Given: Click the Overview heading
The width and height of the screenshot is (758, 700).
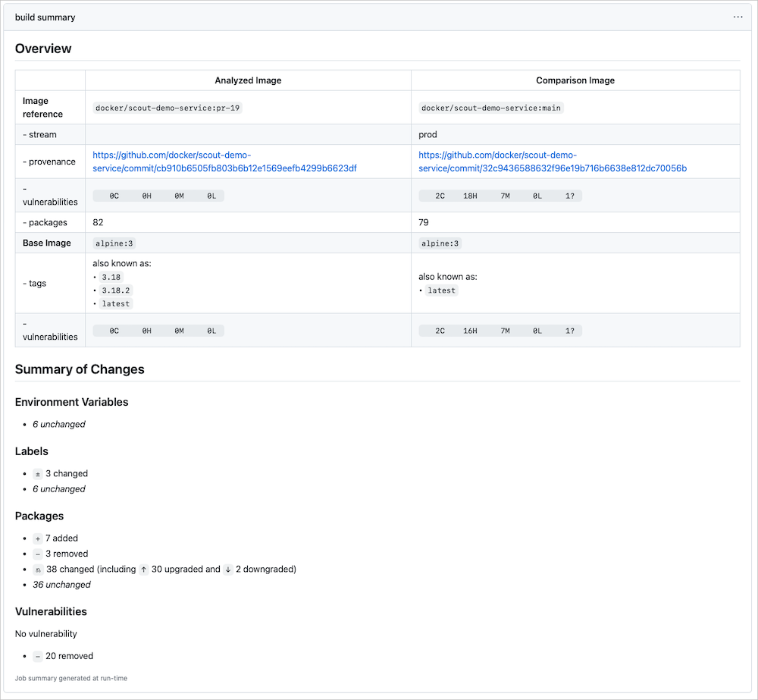Looking at the screenshot, I should 43,49.
